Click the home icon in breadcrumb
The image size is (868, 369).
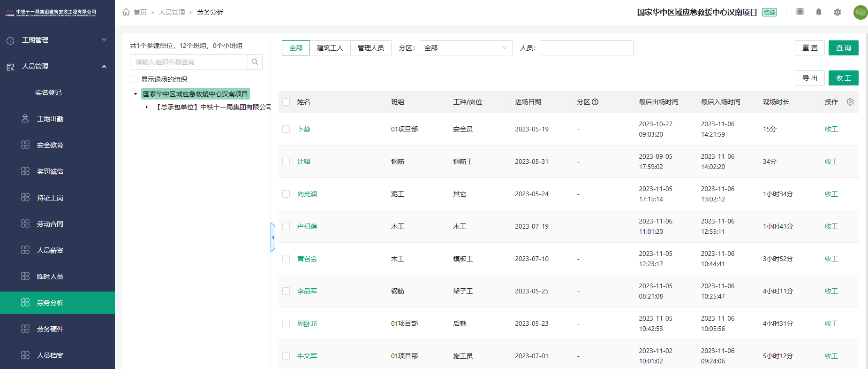coord(126,12)
